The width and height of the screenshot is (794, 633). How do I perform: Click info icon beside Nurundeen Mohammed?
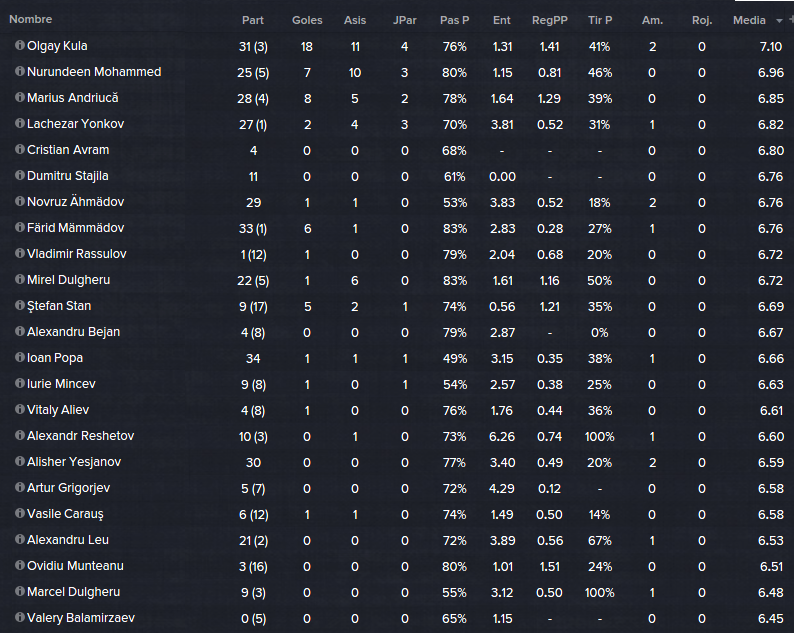[20, 71]
